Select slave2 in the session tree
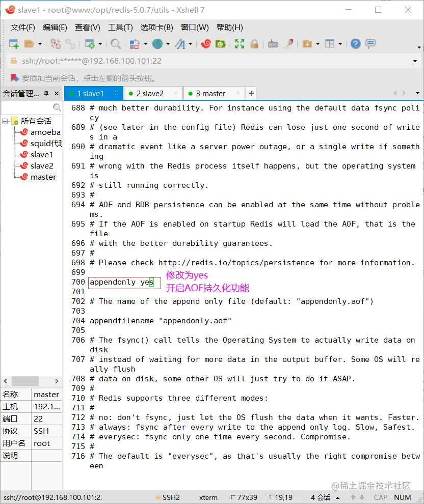424x504 pixels. coord(42,166)
